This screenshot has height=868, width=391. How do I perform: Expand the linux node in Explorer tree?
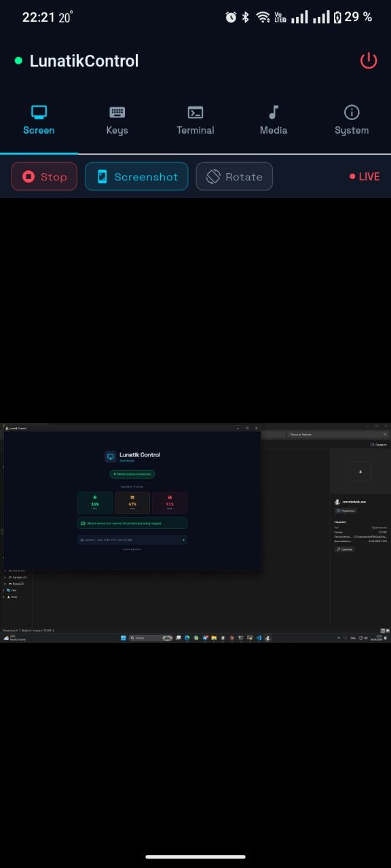(4, 597)
